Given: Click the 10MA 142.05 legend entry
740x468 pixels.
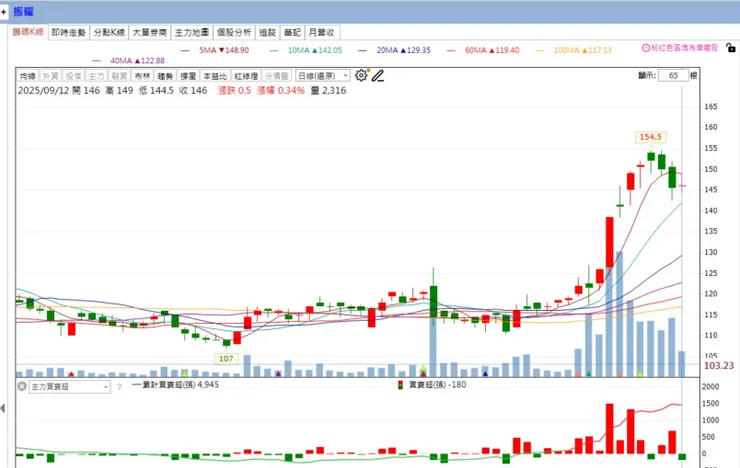Looking at the screenshot, I should pyautogui.click(x=306, y=50).
